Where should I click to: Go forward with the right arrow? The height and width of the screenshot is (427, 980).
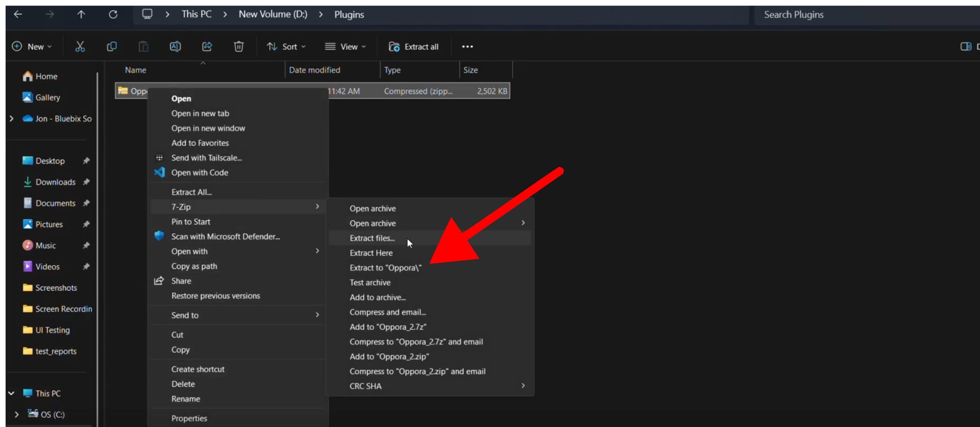(x=49, y=14)
